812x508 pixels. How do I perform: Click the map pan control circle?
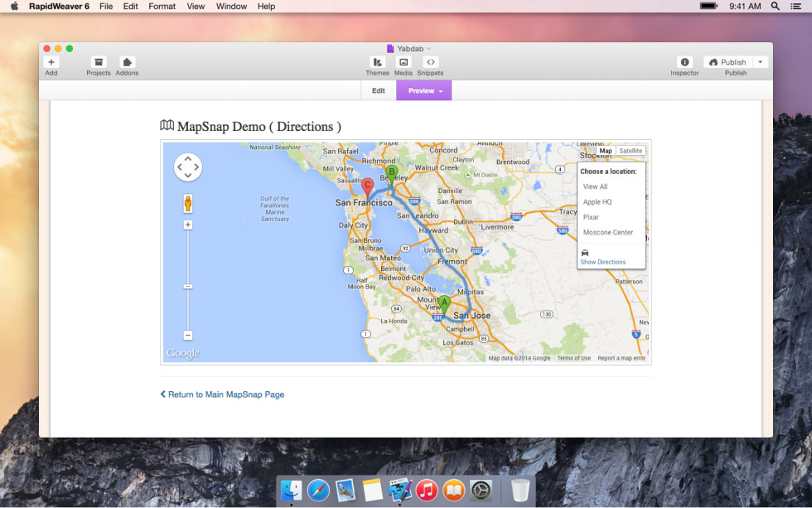pyautogui.click(x=187, y=167)
